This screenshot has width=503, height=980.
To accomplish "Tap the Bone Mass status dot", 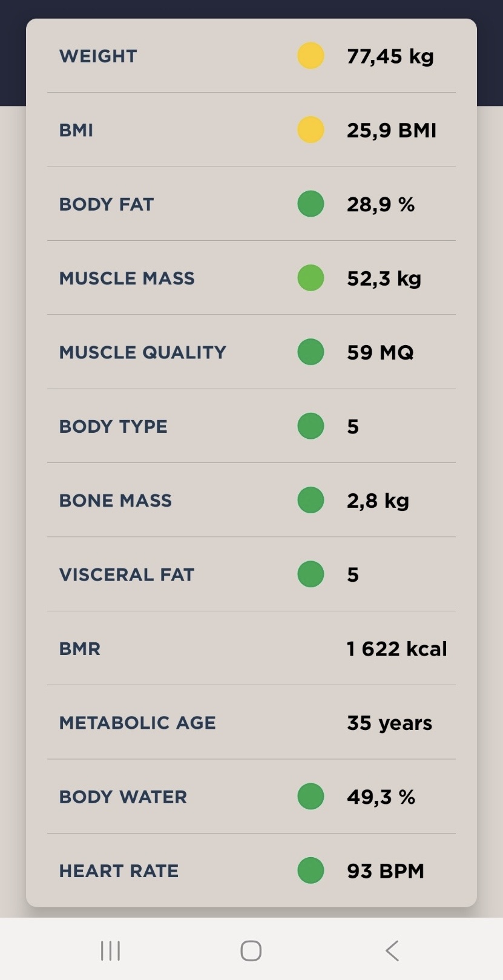I will tap(311, 500).
